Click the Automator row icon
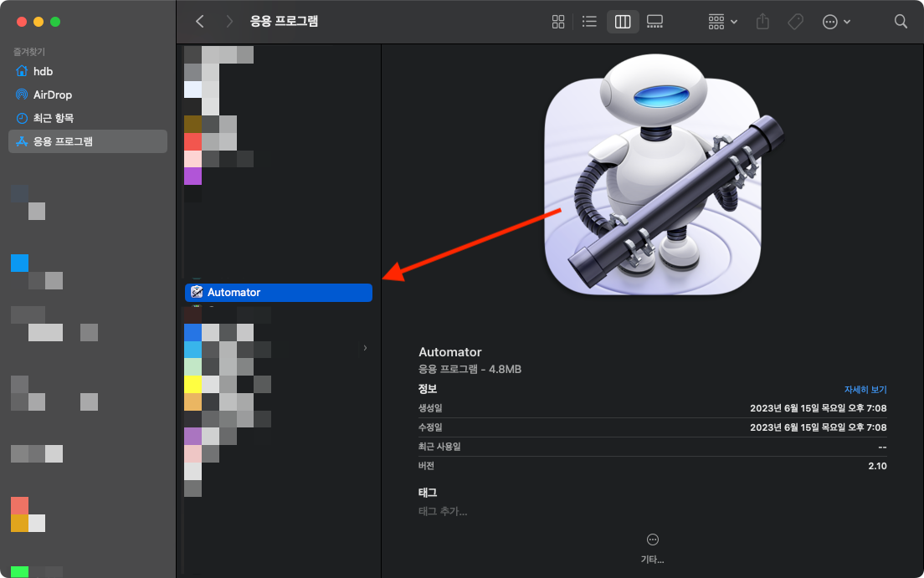924x578 pixels. coord(197,292)
